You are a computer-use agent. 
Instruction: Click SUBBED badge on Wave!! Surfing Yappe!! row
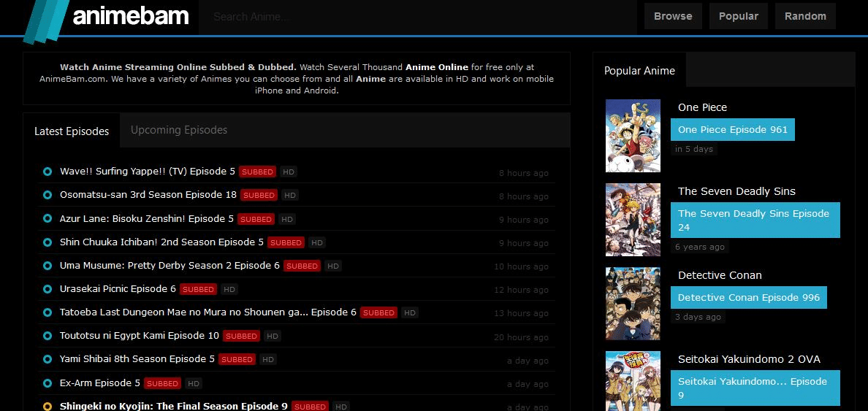pyautogui.click(x=257, y=172)
